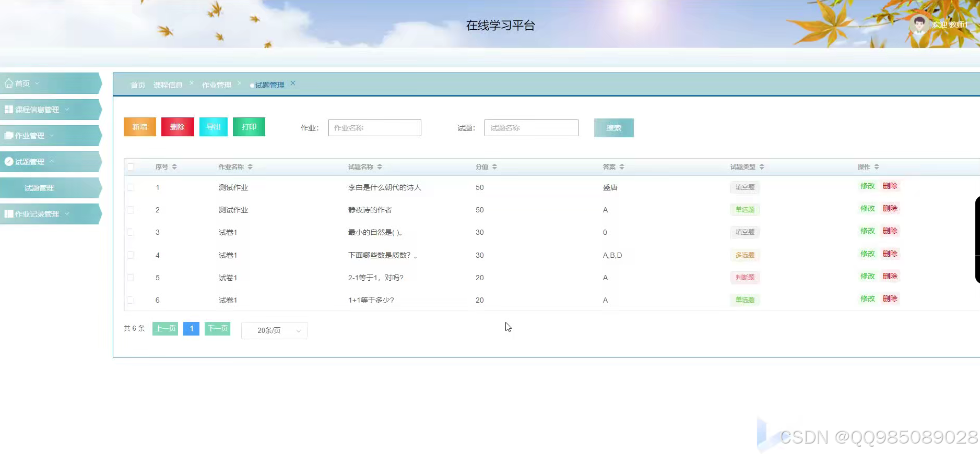Sort by 试题类型 column arrows
This screenshot has width=980, height=454.
point(762,167)
